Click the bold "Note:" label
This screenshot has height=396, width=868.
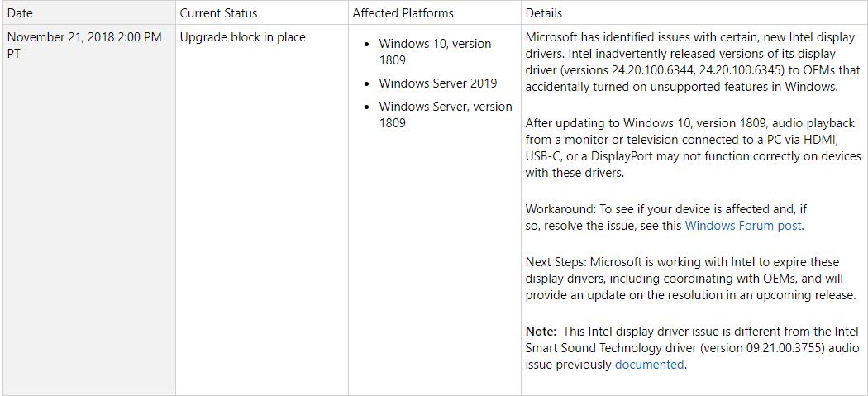[541, 331]
